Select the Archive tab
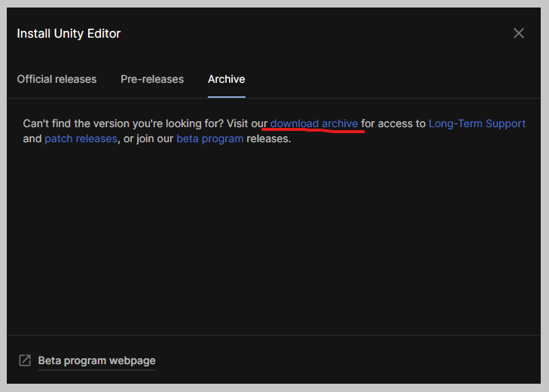 [x=227, y=80]
